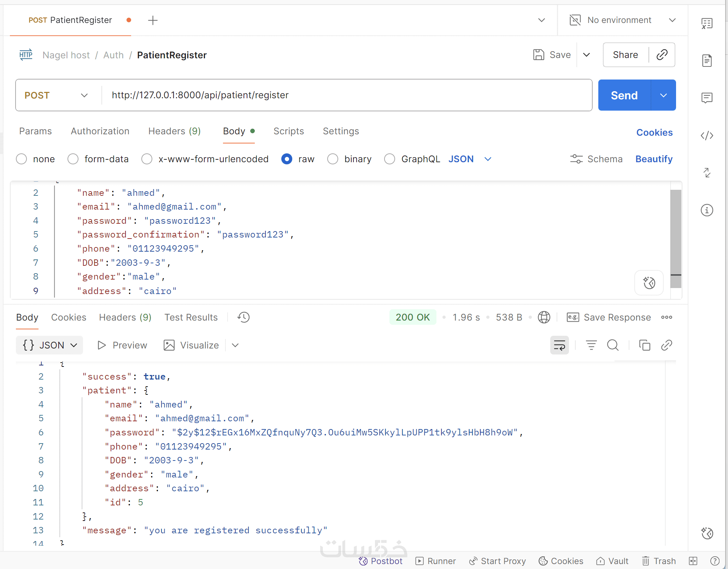Select the form-data body type

pos(73,159)
